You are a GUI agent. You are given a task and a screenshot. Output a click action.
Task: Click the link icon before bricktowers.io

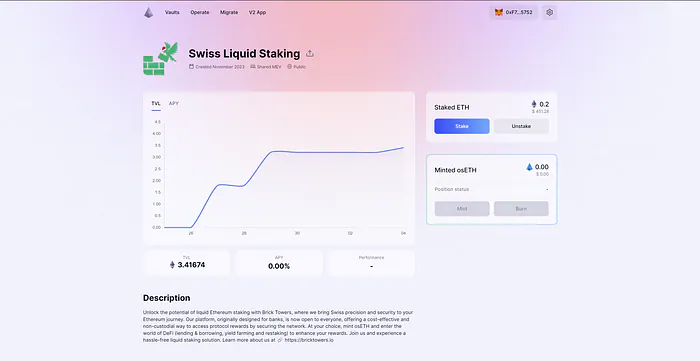(x=280, y=340)
